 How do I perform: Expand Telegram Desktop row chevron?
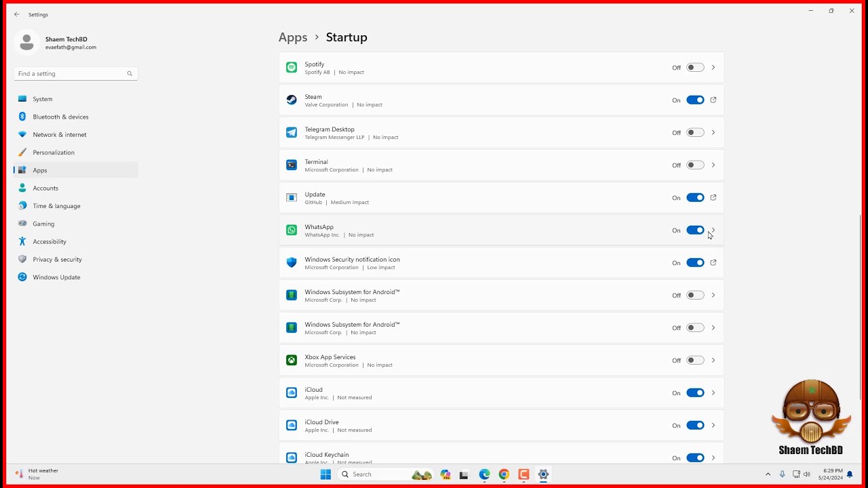713,133
